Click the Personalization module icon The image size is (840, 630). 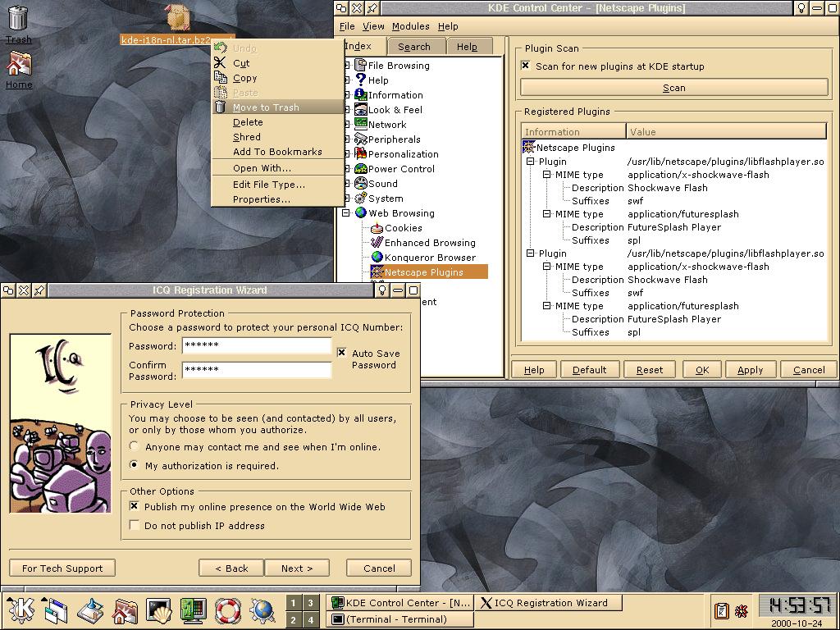click(x=361, y=153)
